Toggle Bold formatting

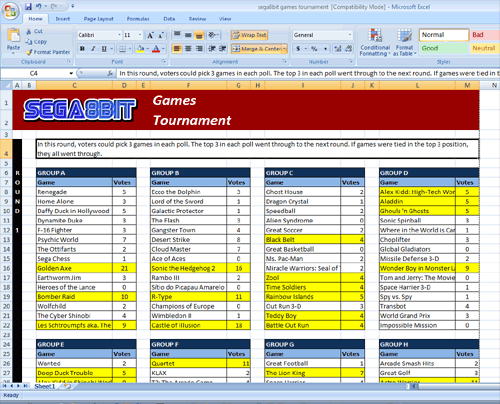[x=82, y=49]
